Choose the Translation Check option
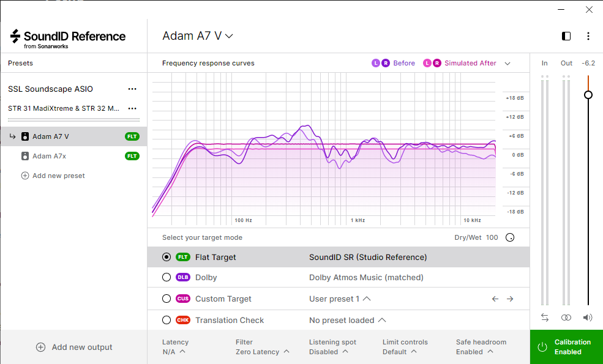This screenshot has width=603, height=364. [x=166, y=319]
